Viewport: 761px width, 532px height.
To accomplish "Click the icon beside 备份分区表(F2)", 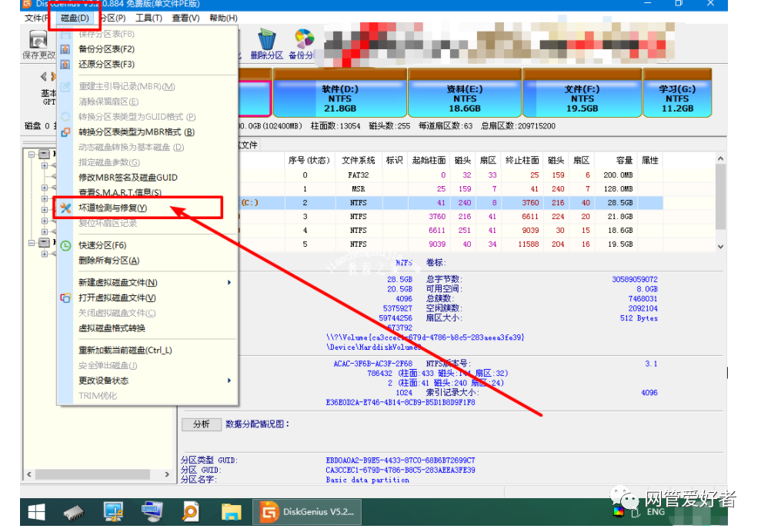I will 65,49.
